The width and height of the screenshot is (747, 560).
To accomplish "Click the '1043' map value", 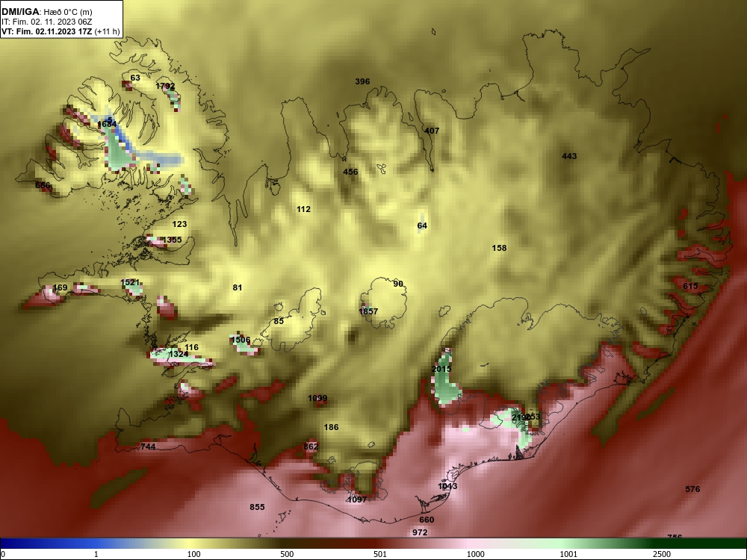I will 447,486.
